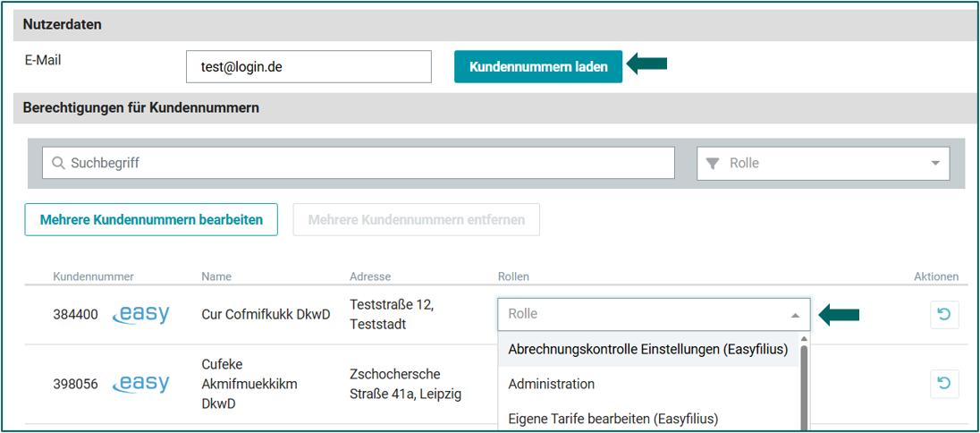Viewport: 980px width, 433px height.
Task: Click the easy logo beside 398056
Action: [141, 383]
